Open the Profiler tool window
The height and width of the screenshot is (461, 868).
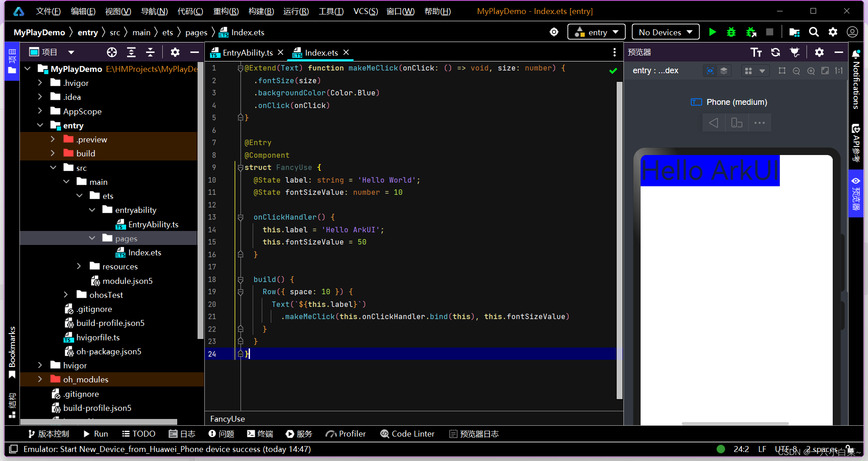pos(346,434)
